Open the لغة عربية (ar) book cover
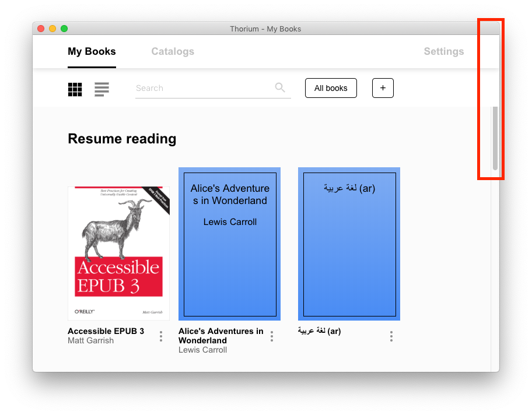Viewport: 532px width, 415px height. [349, 244]
